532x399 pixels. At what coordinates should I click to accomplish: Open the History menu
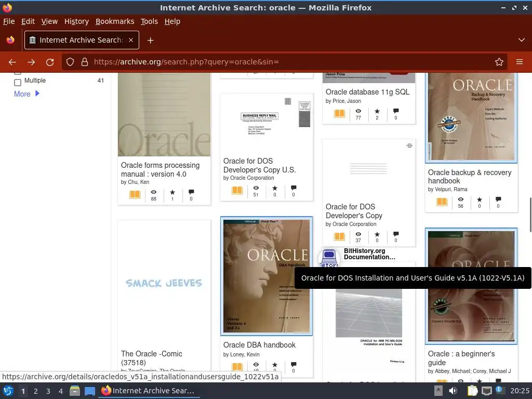(x=76, y=21)
